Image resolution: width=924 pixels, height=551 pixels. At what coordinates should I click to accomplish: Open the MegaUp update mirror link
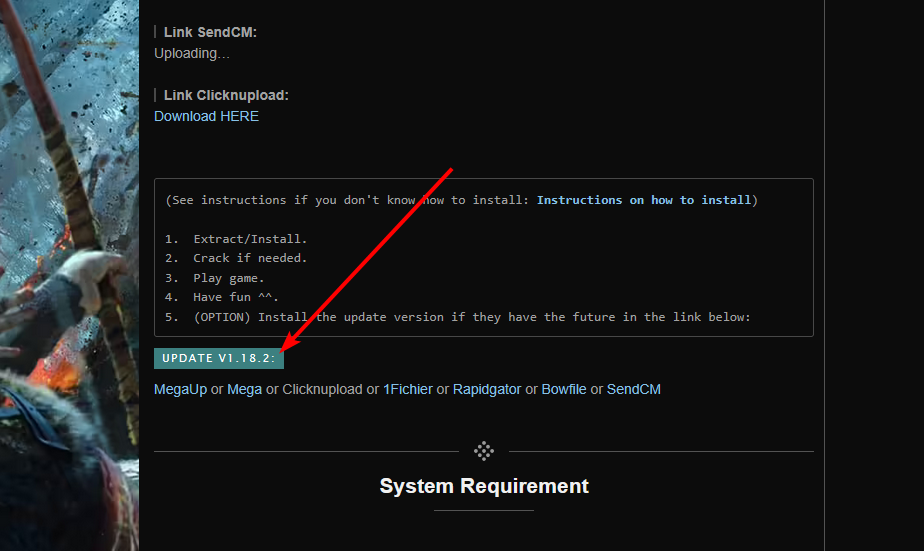[x=180, y=389]
